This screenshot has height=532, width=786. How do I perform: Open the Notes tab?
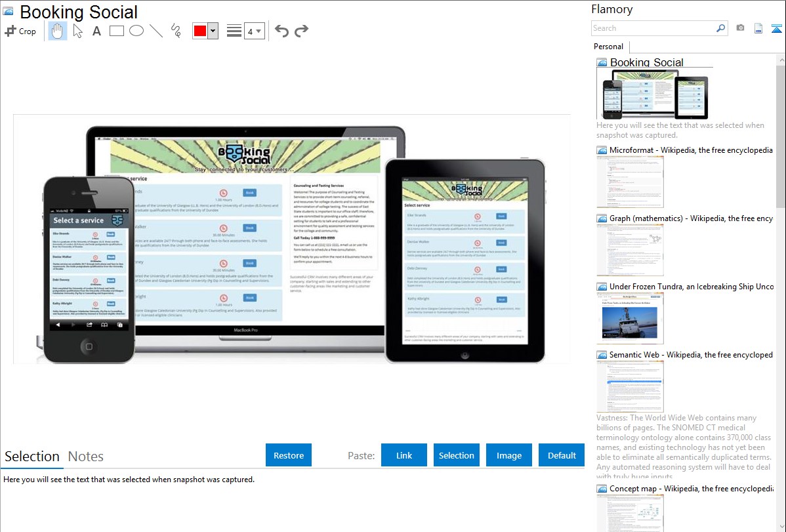pos(86,457)
